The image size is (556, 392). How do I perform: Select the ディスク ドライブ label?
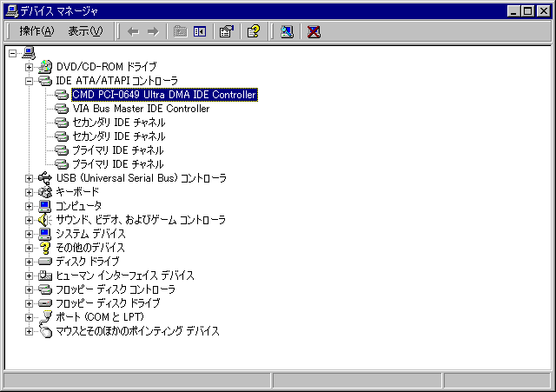point(88,262)
